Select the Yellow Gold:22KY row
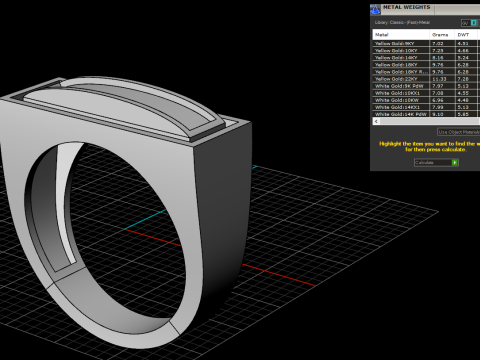 pos(426,79)
